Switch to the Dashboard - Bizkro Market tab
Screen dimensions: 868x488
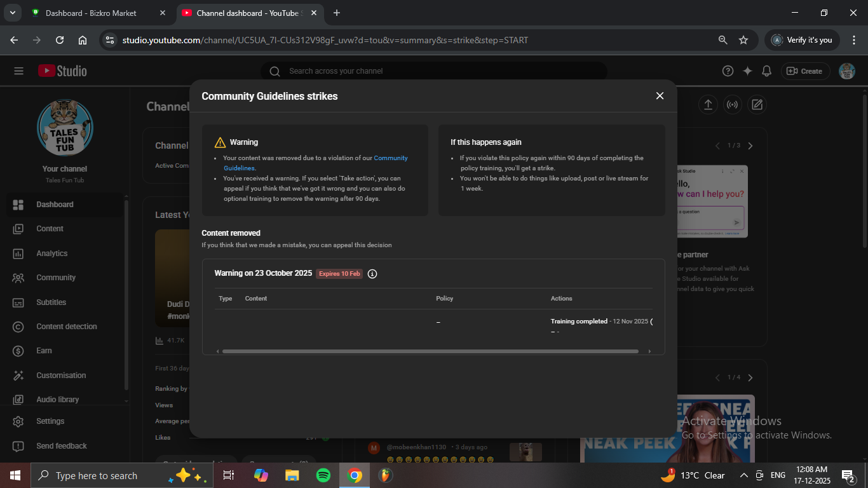91,13
